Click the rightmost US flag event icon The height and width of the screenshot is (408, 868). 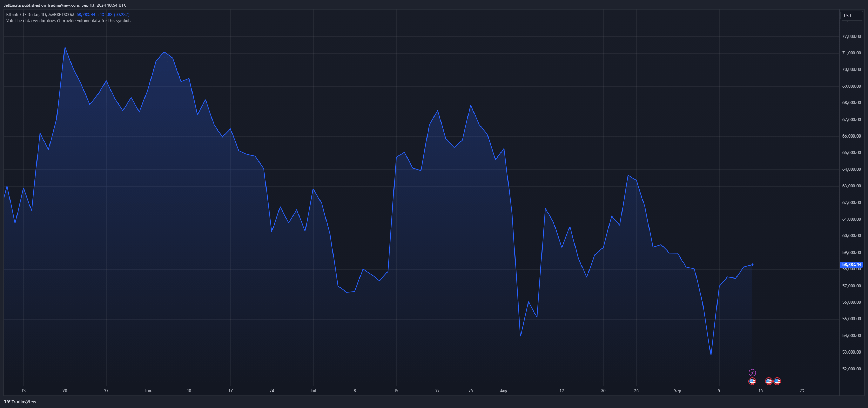pyautogui.click(x=777, y=381)
